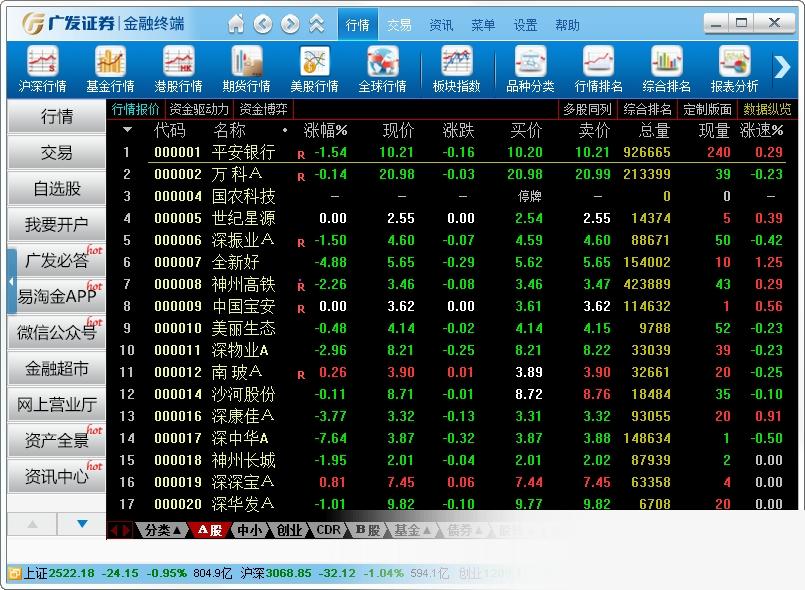
Task: Click the double up-arrow icon
Action: tap(317, 24)
